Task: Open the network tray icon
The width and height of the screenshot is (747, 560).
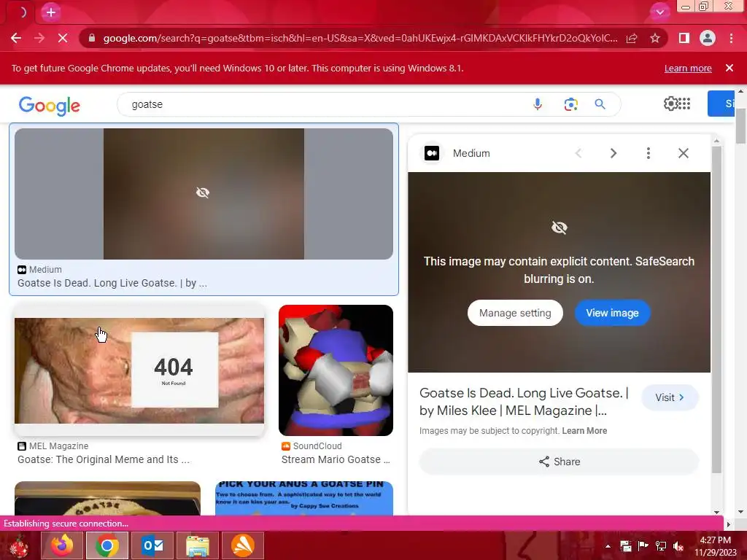Action: (x=661, y=546)
